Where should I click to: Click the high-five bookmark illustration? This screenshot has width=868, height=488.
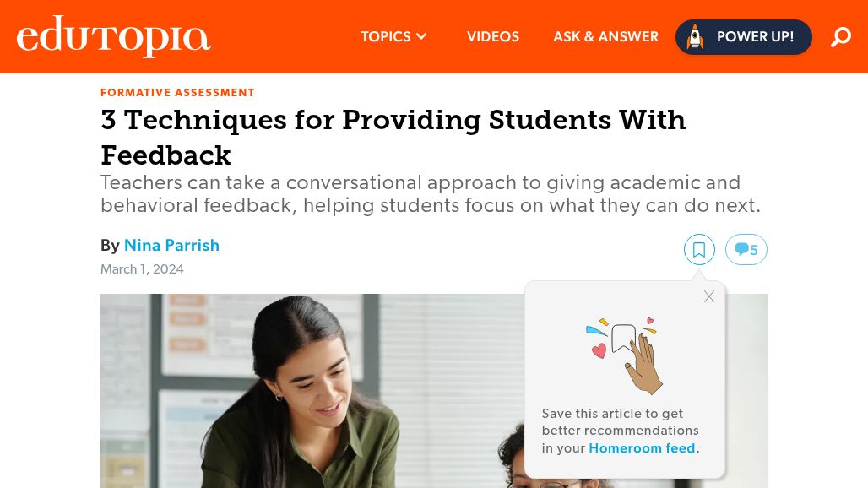coord(625,355)
